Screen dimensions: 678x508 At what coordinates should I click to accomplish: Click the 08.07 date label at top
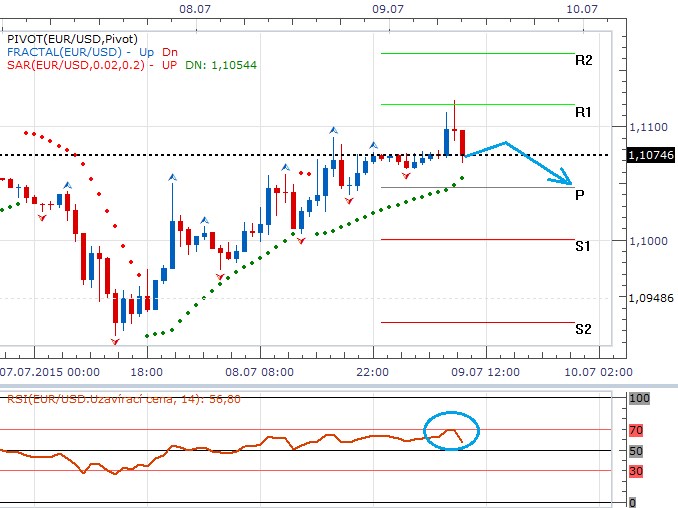coord(195,9)
